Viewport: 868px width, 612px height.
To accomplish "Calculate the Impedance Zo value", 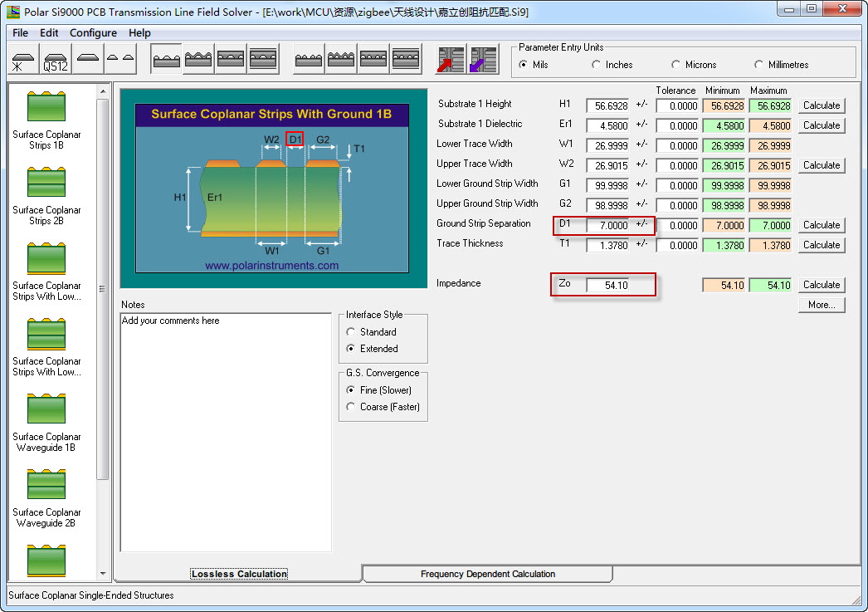I will tap(822, 285).
